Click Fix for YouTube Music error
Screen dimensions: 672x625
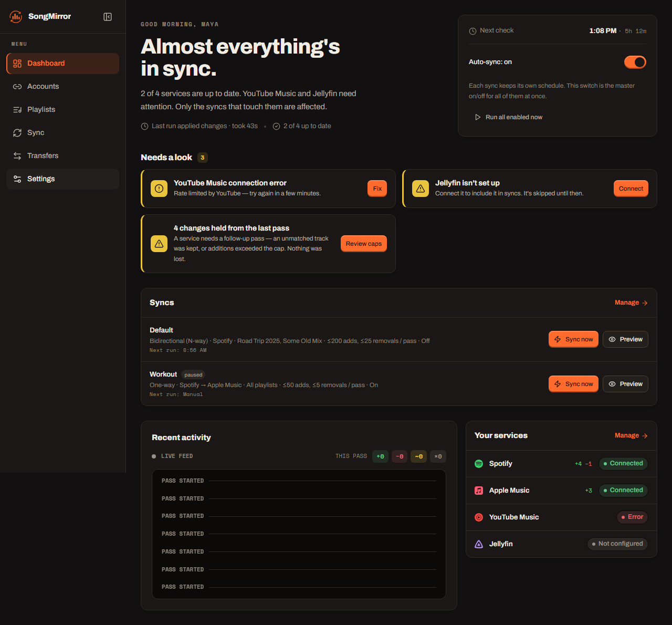click(x=377, y=189)
